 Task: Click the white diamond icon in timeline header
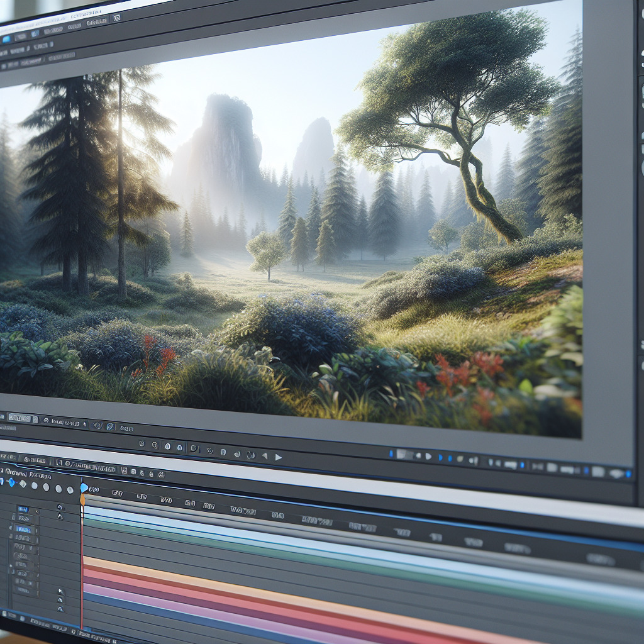tap(23, 484)
